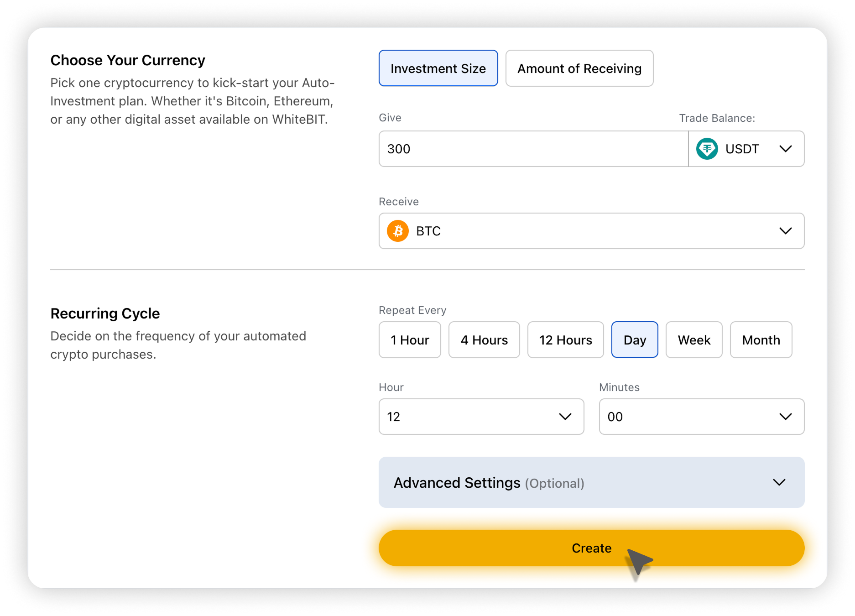Open the Minutes dropdown showing 00
This screenshot has width=855, height=616.
click(x=701, y=417)
